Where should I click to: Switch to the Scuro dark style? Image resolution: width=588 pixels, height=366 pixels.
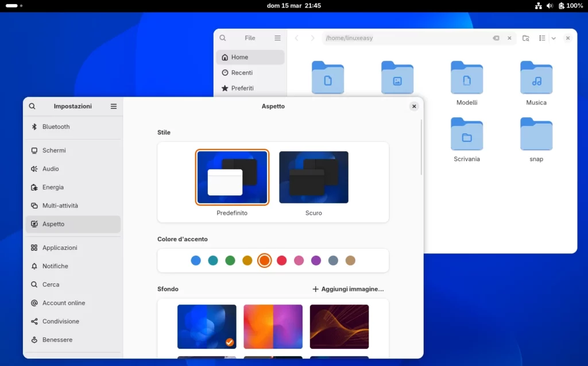[314, 177]
